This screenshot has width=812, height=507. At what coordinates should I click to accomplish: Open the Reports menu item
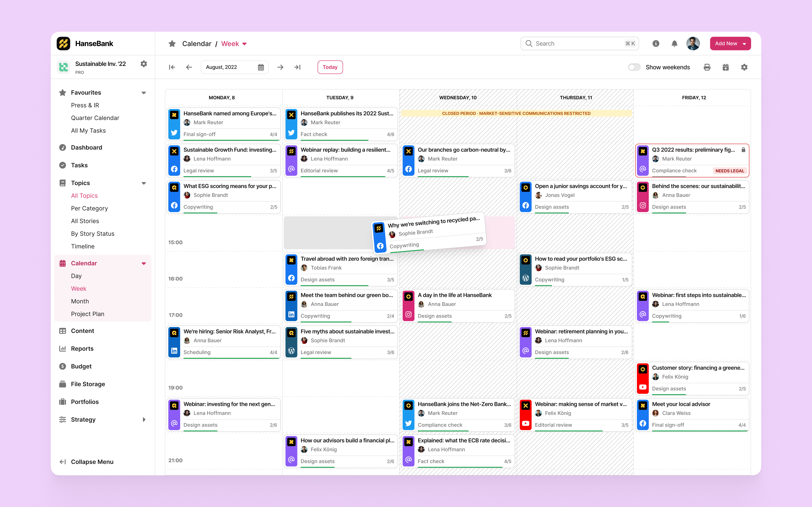click(82, 348)
